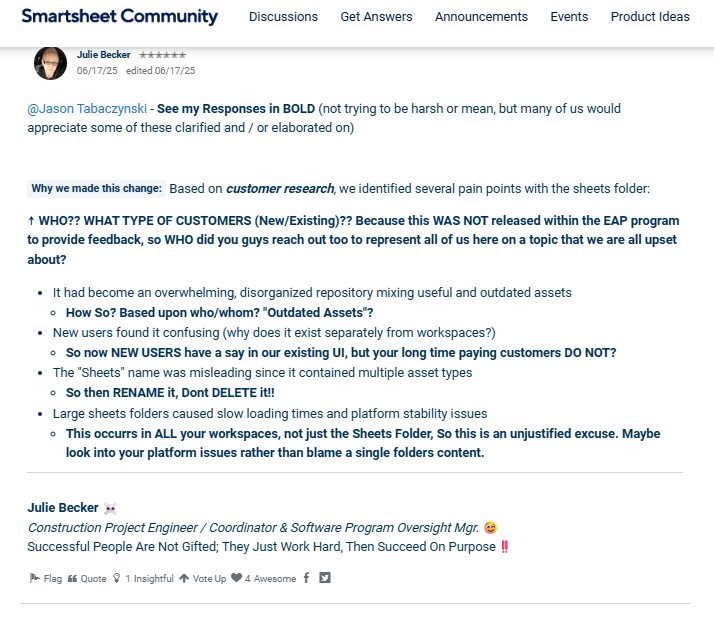The width and height of the screenshot is (714, 617).
Task: Click the smiley emoji after Oversight Mgr.
Action: [x=490, y=528]
